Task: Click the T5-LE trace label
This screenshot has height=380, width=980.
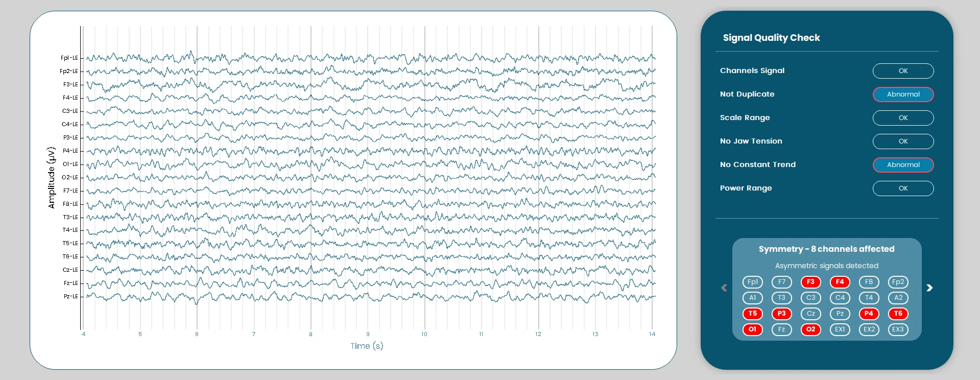Action: coord(70,244)
